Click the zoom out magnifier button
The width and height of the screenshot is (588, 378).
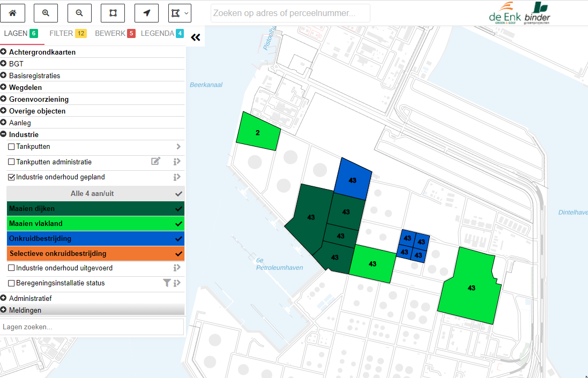79,13
